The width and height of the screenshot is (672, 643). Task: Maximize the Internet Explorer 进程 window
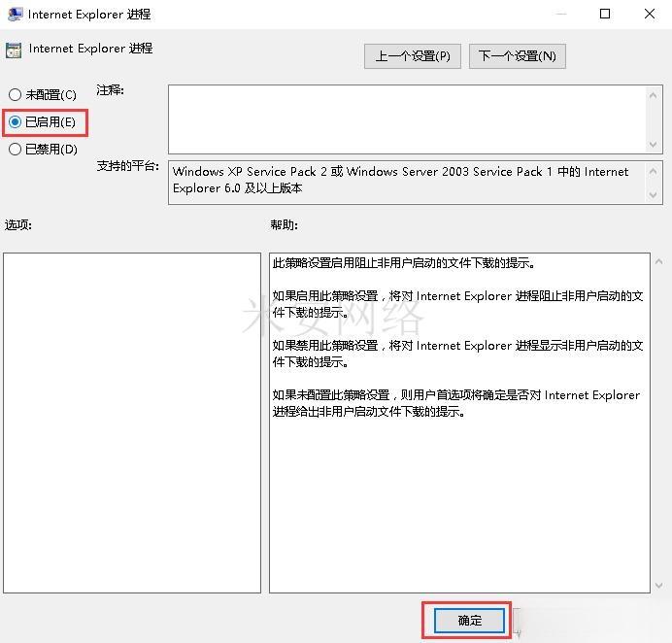pyautogui.click(x=605, y=15)
